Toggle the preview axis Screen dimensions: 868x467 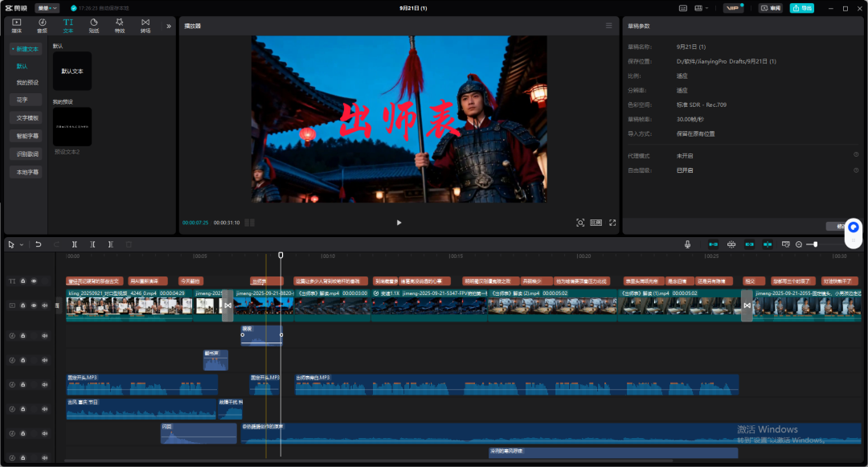pos(768,244)
